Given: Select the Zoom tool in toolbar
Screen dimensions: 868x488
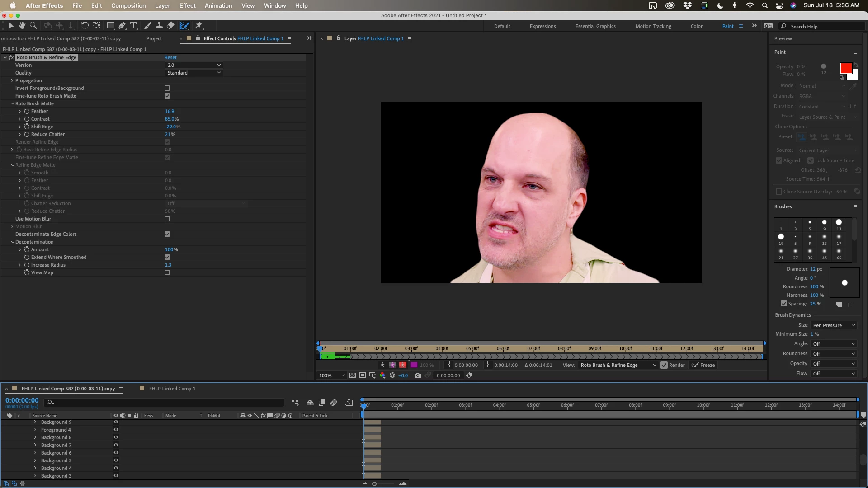Looking at the screenshot, I should (x=33, y=26).
